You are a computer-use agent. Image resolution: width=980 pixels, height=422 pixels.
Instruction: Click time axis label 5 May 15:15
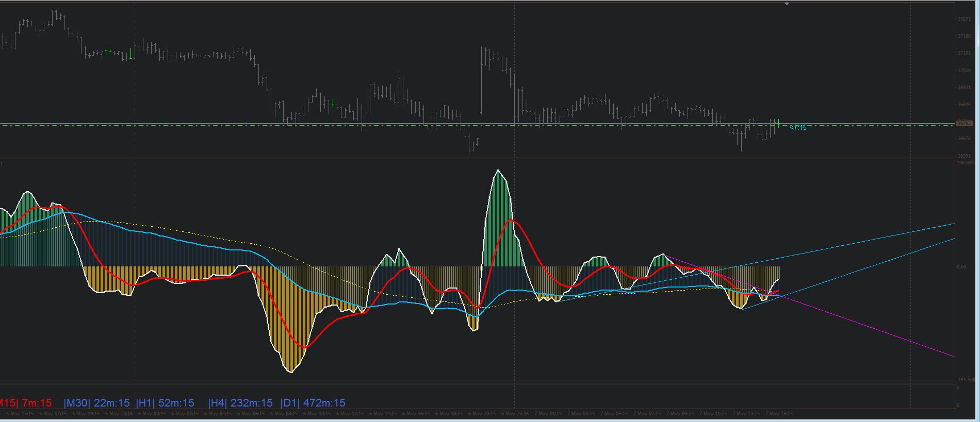(x=20, y=414)
